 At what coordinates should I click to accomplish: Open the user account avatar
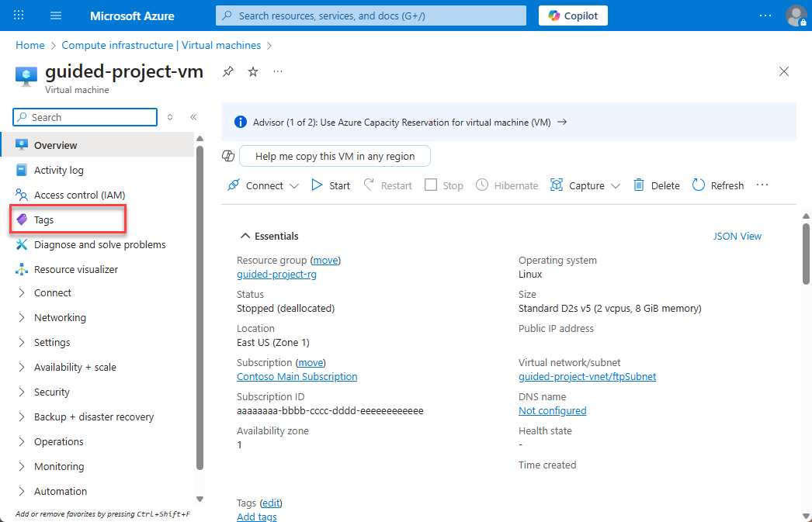(796, 16)
